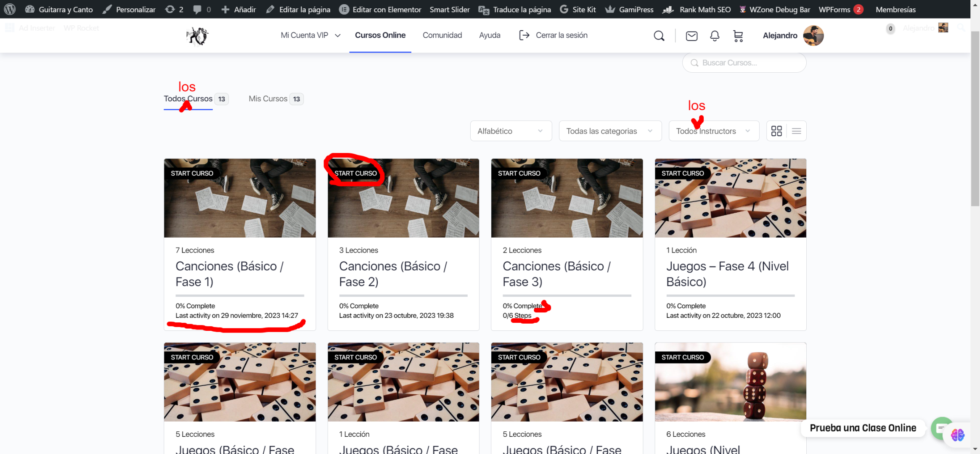
Task: Click progress bar of Canciones Fase 3
Action: [567, 296]
